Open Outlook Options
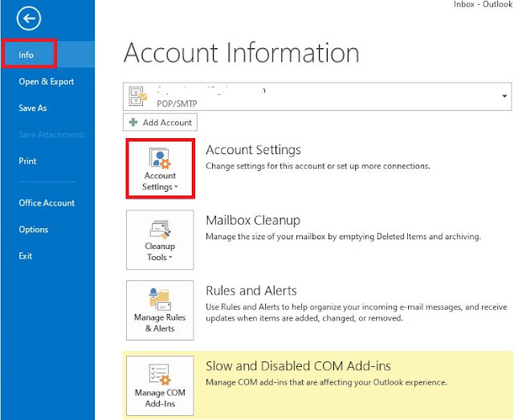Screen dimensions: 514x420 coord(34,230)
